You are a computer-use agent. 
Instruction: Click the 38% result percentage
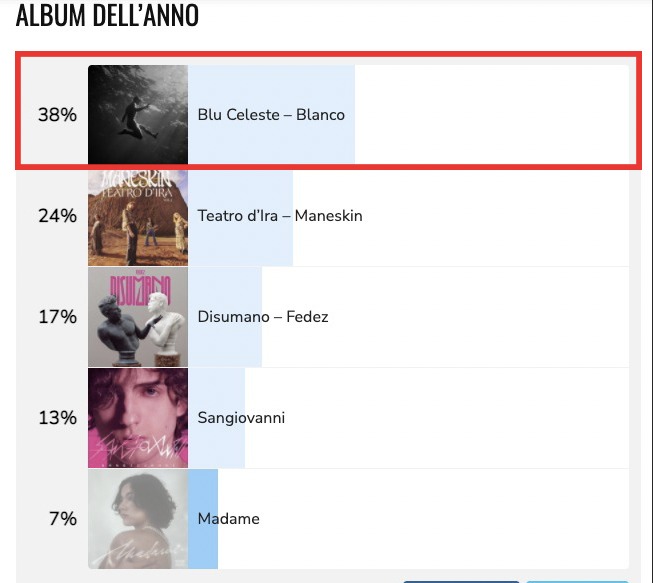point(57,115)
